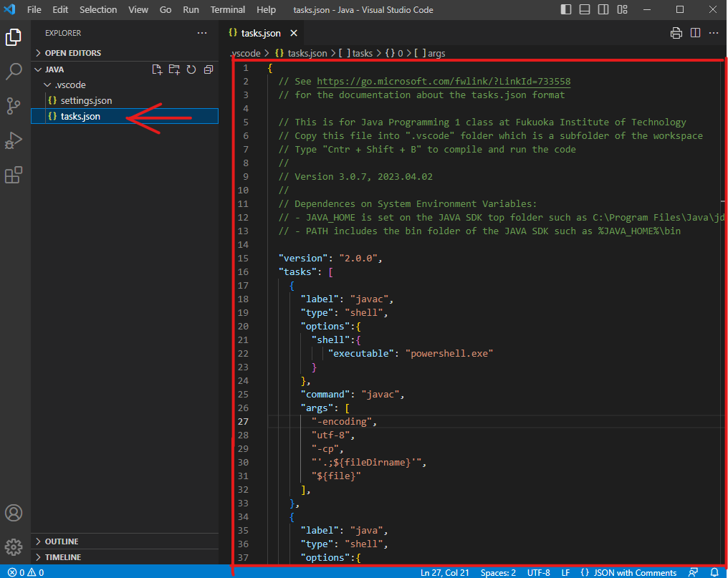Screen dimensions: 728x578
Task: Collapse all folders in Explorer
Action: tap(209, 69)
